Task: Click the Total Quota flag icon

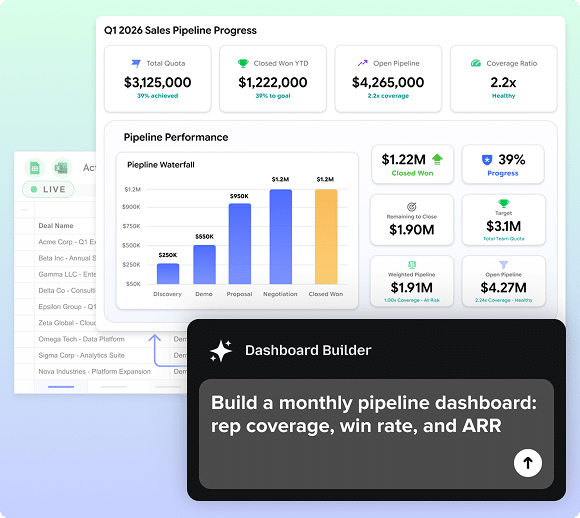Action: tap(136, 63)
